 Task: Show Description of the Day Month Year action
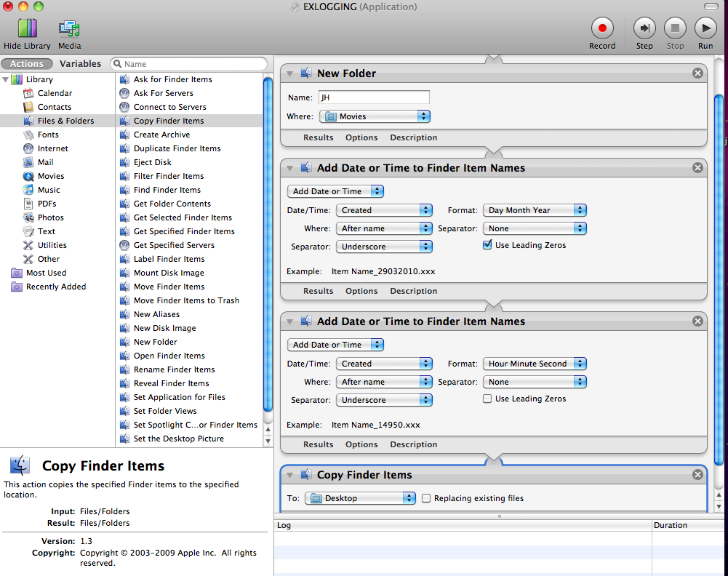[x=413, y=292]
